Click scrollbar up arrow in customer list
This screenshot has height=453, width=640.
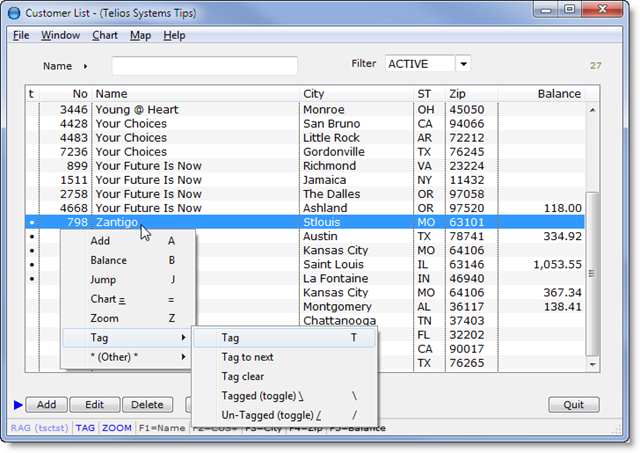pyautogui.click(x=594, y=111)
